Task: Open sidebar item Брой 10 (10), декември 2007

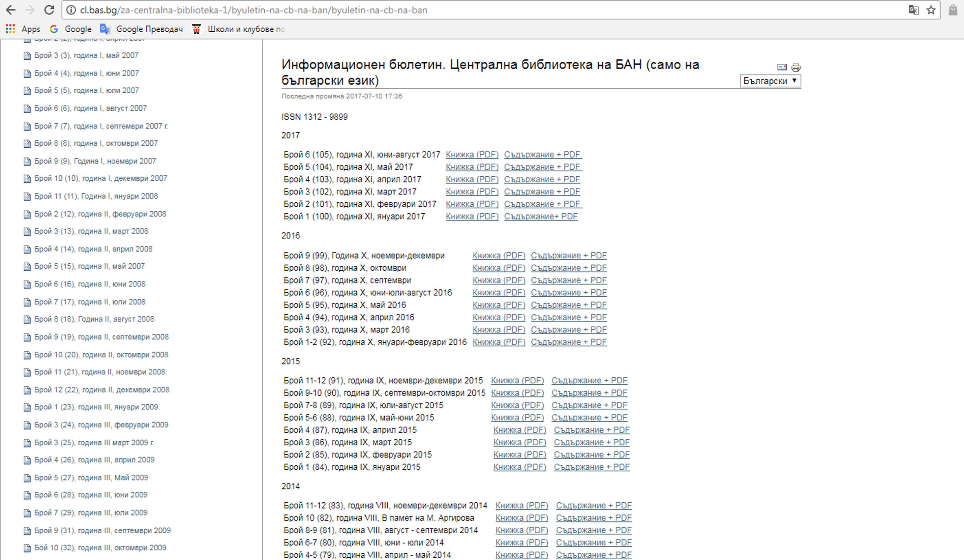Action: (101, 178)
